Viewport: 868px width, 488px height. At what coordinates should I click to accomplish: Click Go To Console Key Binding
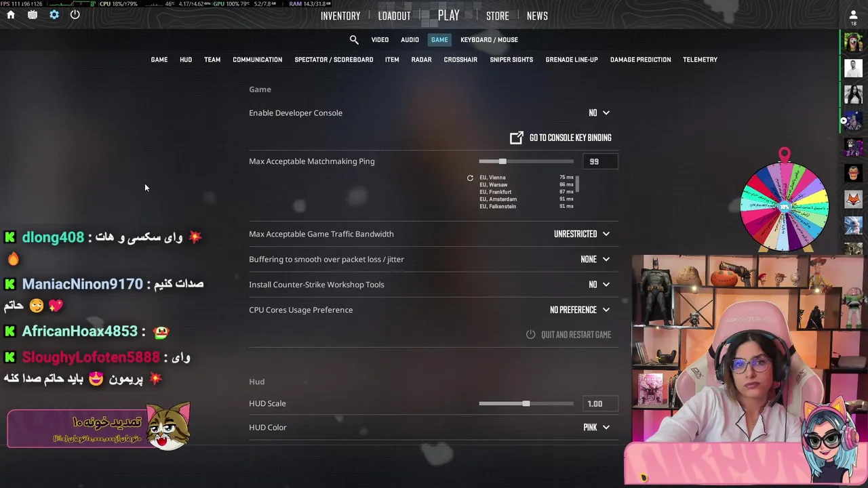[561, 138]
